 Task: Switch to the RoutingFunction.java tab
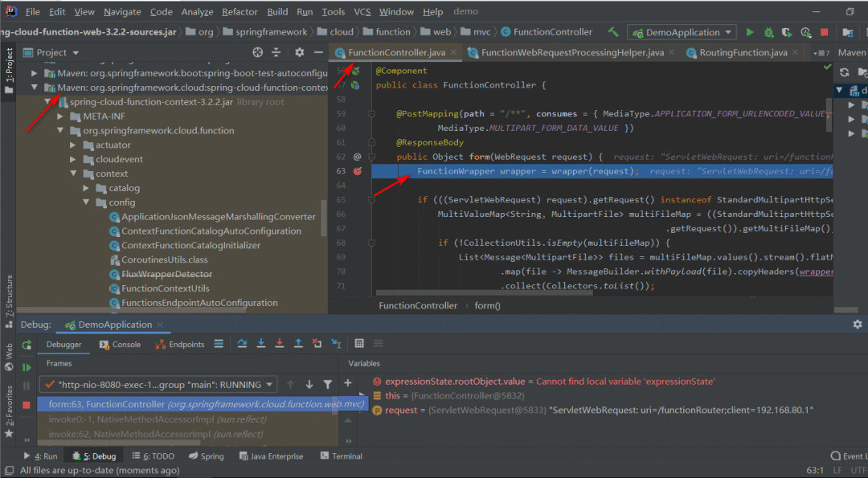coord(743,52)
